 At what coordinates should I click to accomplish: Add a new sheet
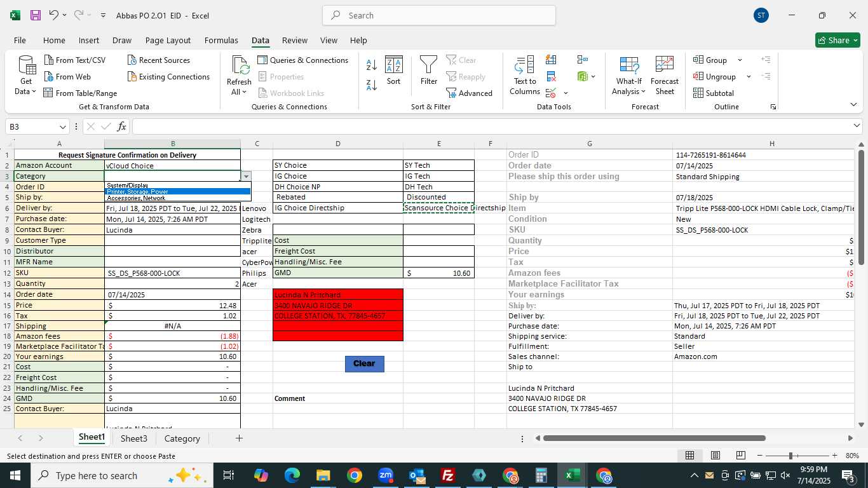coord(239,438)
